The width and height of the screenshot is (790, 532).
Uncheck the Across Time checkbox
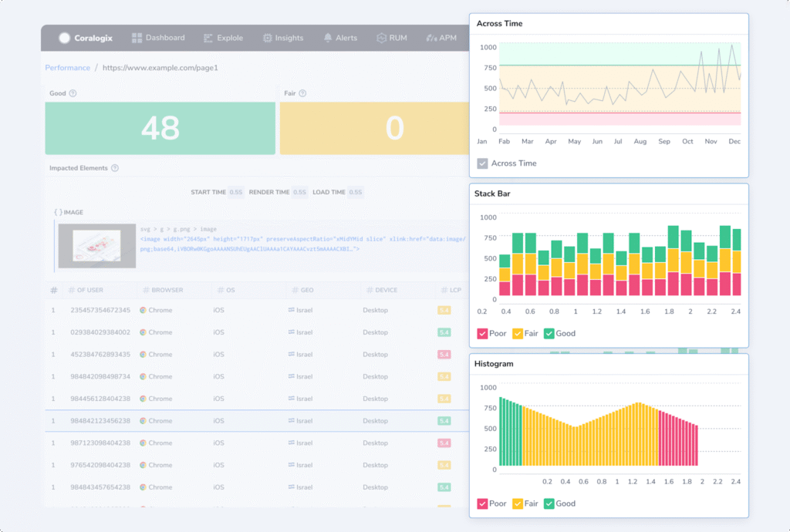pos(482,163)
